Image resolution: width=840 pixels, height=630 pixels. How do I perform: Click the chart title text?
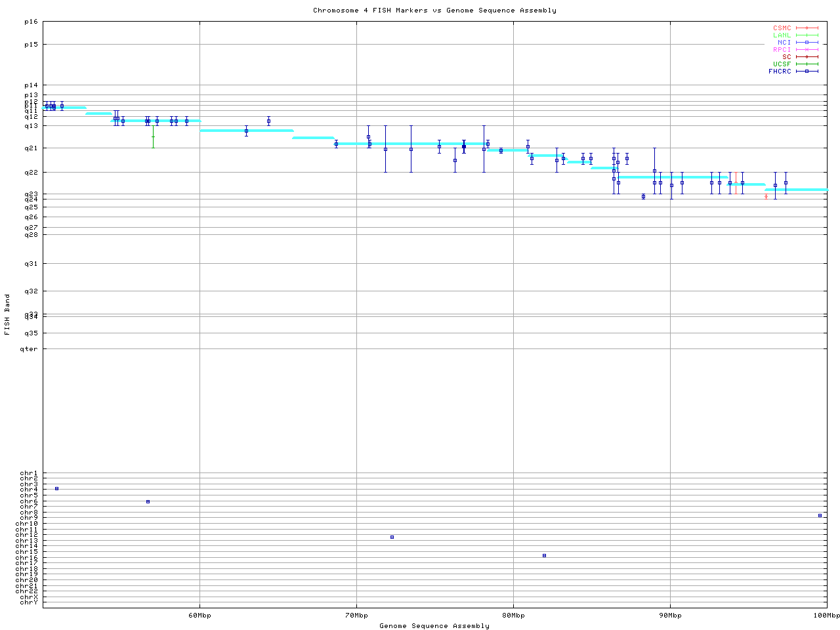click(x=434, y=10)
